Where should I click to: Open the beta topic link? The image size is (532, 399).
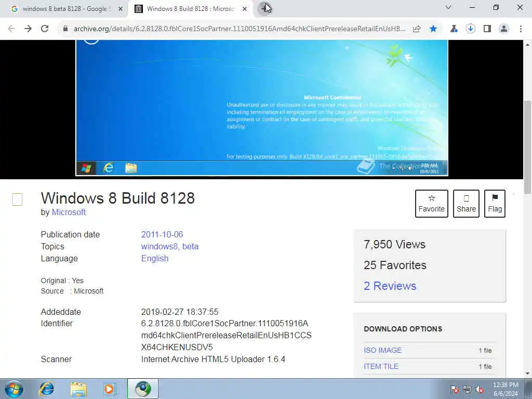(190, 246)
